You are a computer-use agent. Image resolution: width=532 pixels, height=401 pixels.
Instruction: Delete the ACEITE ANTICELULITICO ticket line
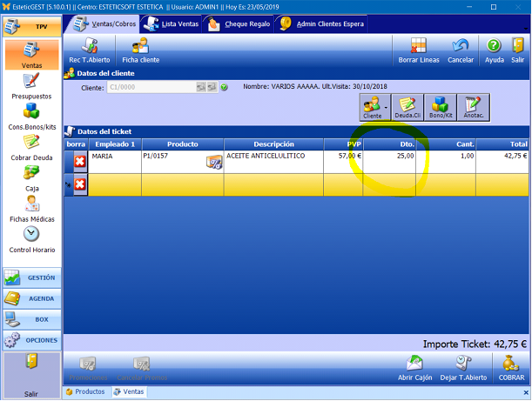click(79, 162)
